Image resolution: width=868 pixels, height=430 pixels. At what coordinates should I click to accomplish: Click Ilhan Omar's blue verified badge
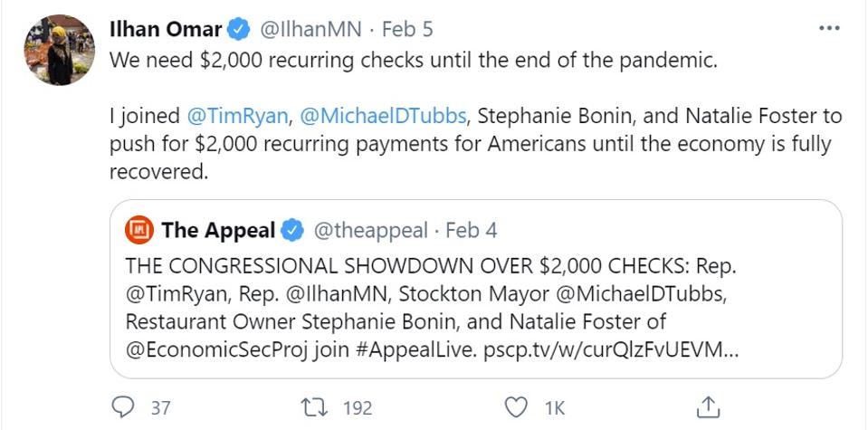[x=238, y=30]
